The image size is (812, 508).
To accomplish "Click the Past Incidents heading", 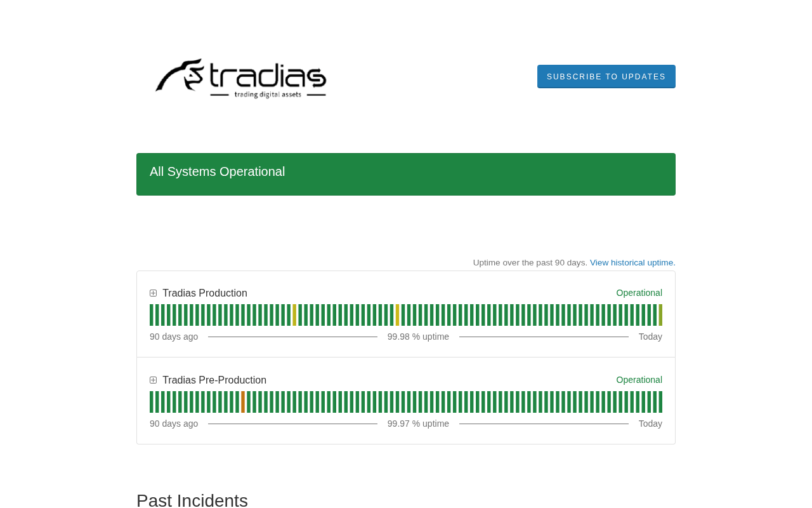I will [192, 500].
